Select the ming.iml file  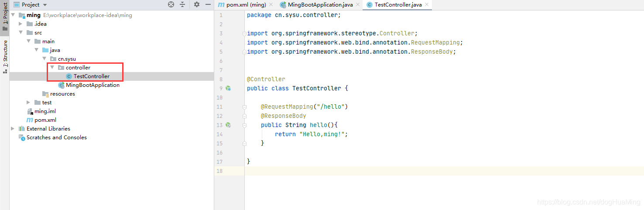click(x=45, y=111)
